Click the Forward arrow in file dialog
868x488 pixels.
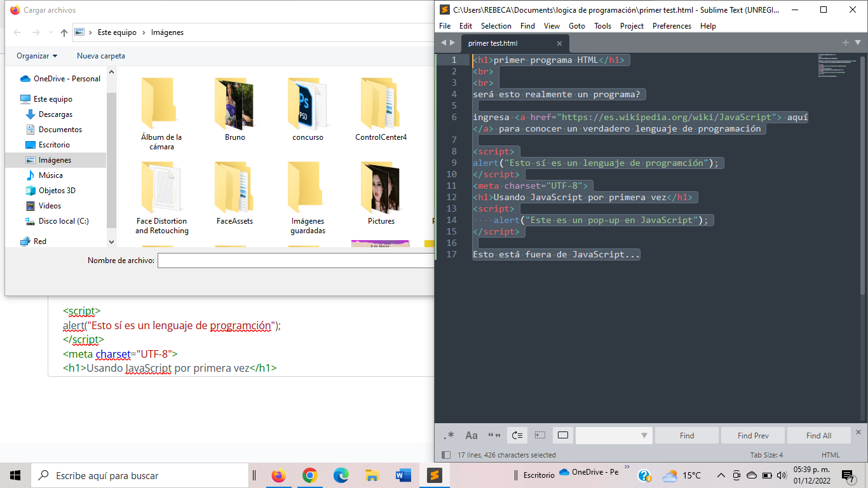click(36, 32)
